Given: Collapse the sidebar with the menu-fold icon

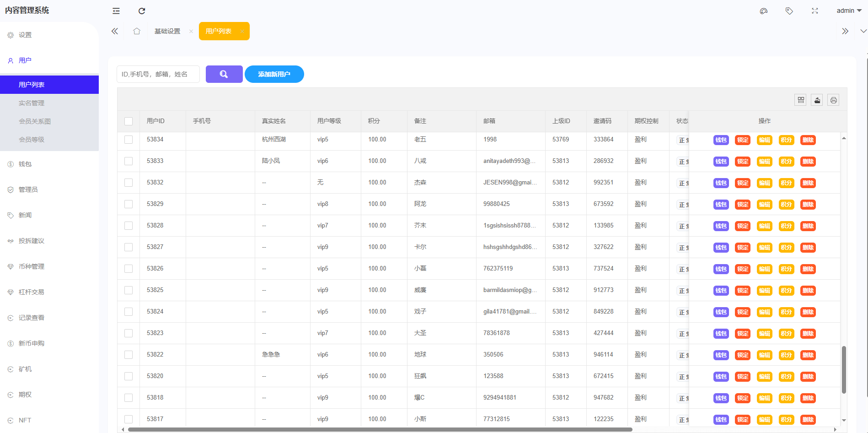Looking at the screenshot, I should (116, 11).
